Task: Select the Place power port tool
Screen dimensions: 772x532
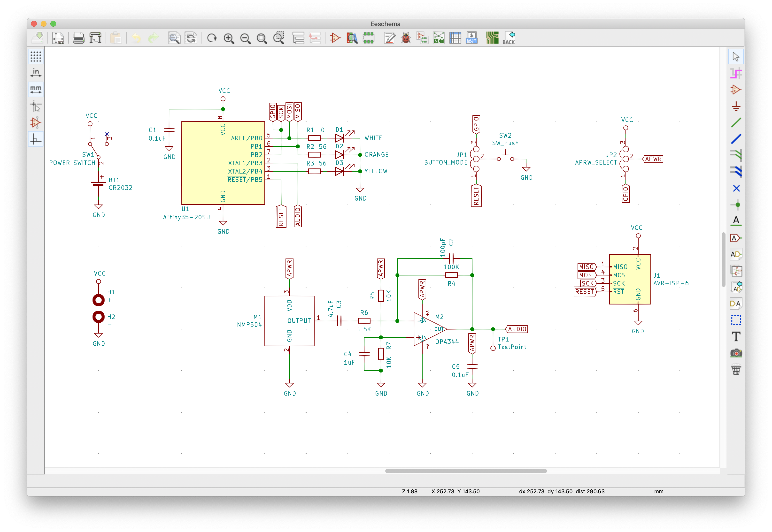Action: 736,107
